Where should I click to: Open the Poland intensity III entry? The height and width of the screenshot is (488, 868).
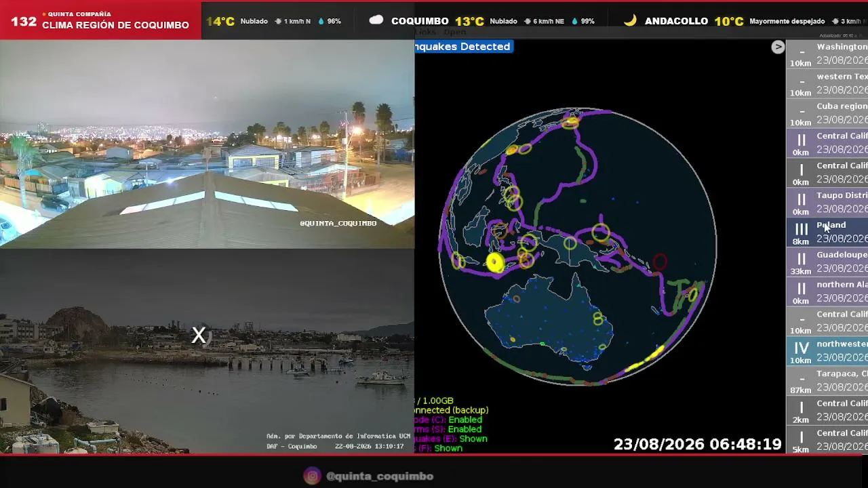pos(827,232)
